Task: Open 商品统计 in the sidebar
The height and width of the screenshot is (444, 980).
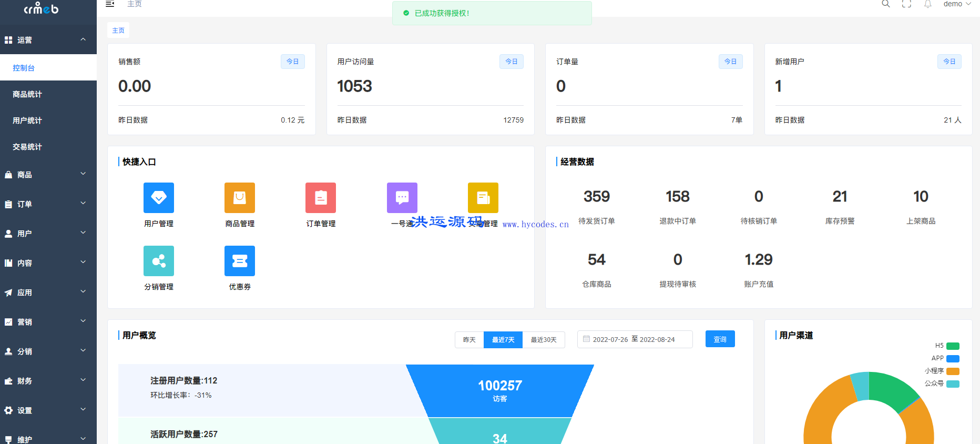Action: (48, 94)
